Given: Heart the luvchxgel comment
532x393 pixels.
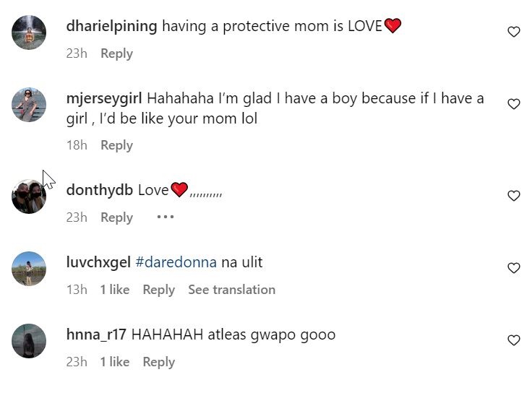Looking at the screenshot, I should tap(514, 268).
